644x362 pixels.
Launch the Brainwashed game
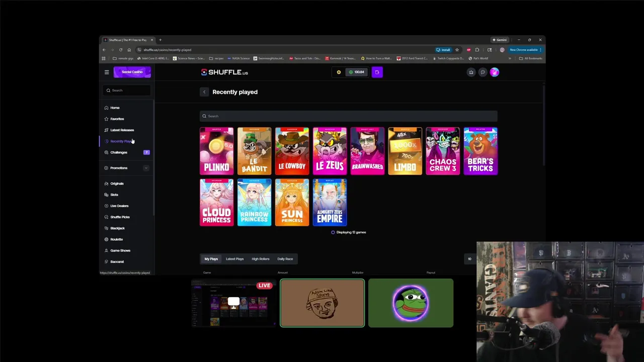[x=367, y=151]
